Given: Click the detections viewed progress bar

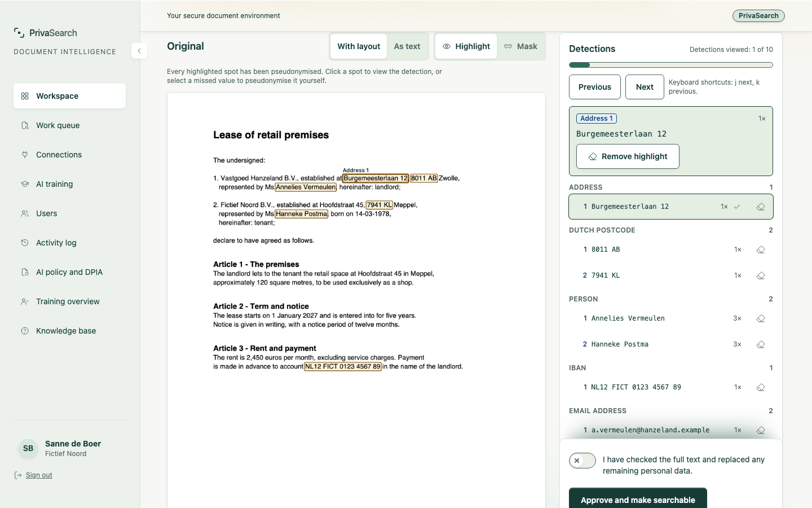Looking at the screenshot, I should pos(671,65).
